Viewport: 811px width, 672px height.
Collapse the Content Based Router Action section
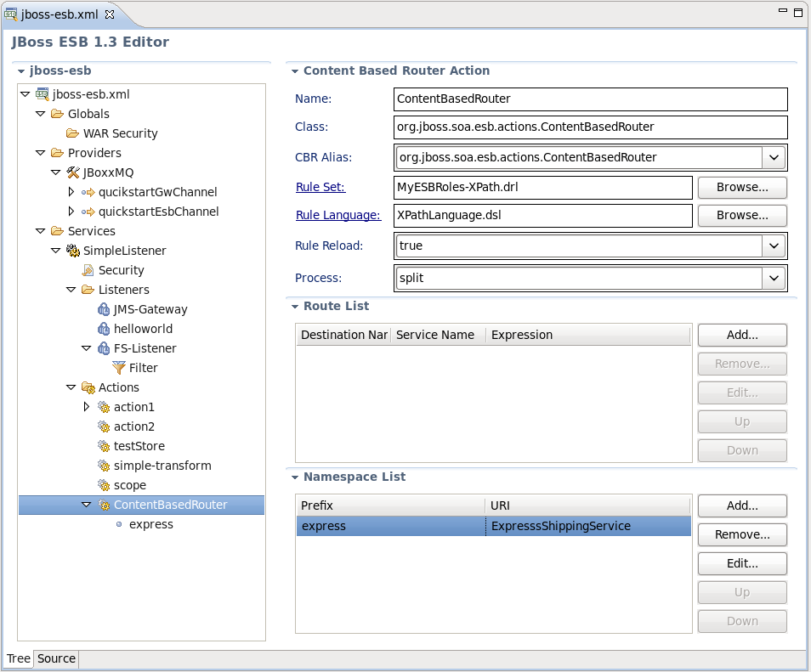(x=295, y=71)
